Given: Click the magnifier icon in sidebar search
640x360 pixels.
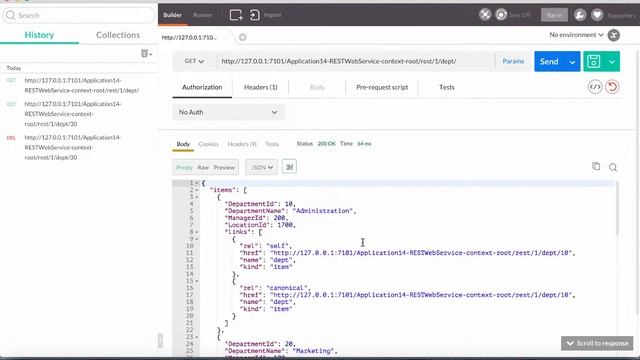Looking at the screenshot, I should 11,15.
